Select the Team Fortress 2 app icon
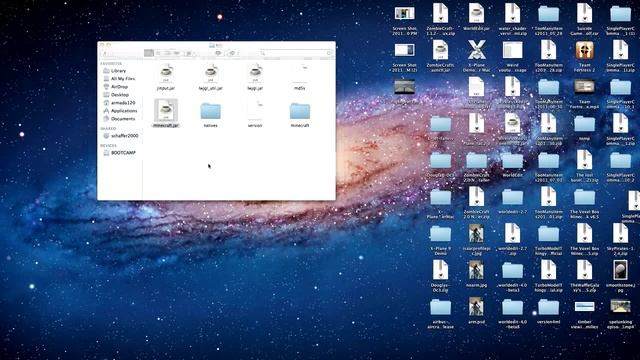Screen dimensions: 640x360 point(584,56)
